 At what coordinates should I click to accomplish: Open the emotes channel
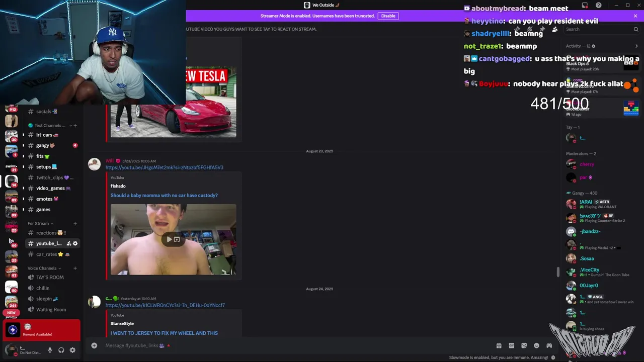click(x=52, y=199)
